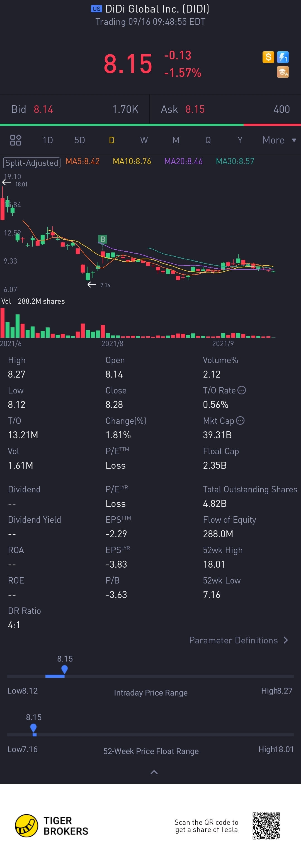
Task: Toggle the Split-Adjusted chart setting
Action: (32, 163)
